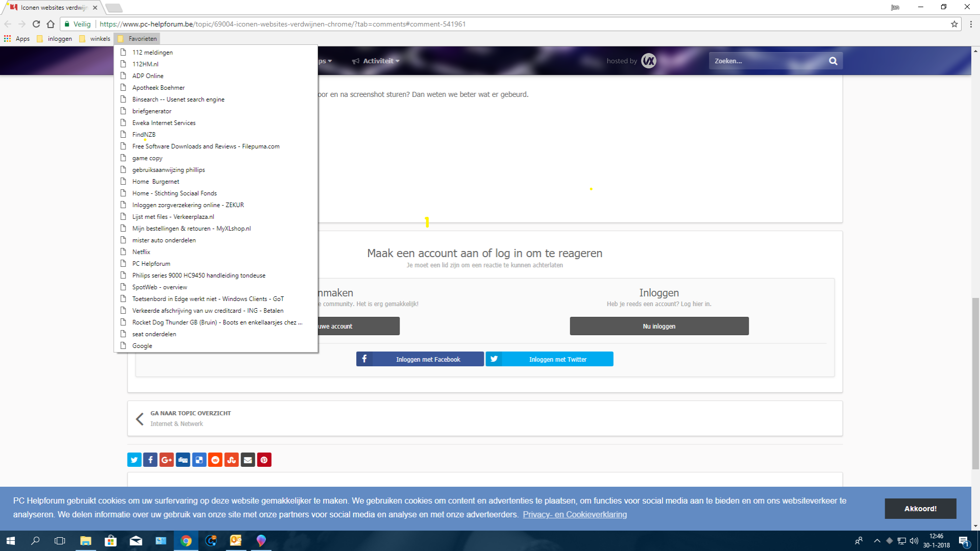Click the VX hosting logo
The width and height of the screenshot is (980, 551).
649,61
